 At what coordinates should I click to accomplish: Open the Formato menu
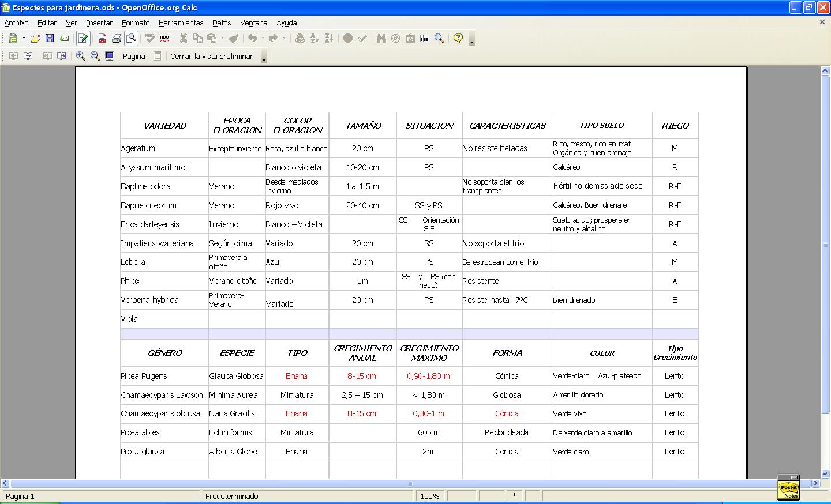136,22
